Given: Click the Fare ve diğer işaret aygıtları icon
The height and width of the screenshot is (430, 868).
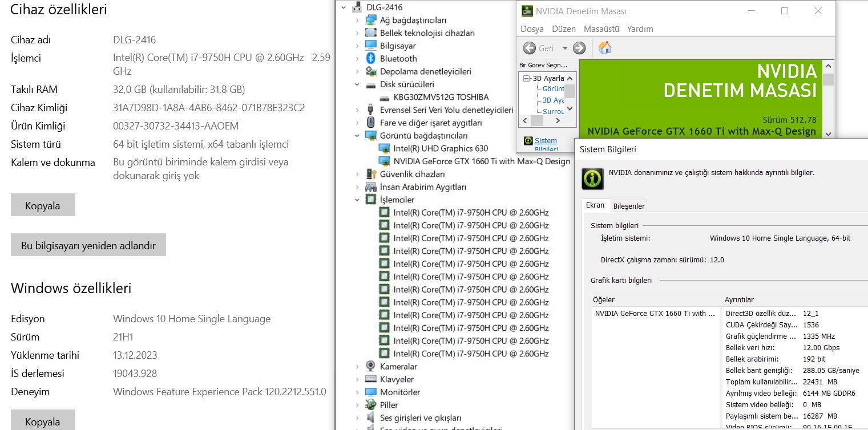Looking at the screenshot, I should (371, 123).
